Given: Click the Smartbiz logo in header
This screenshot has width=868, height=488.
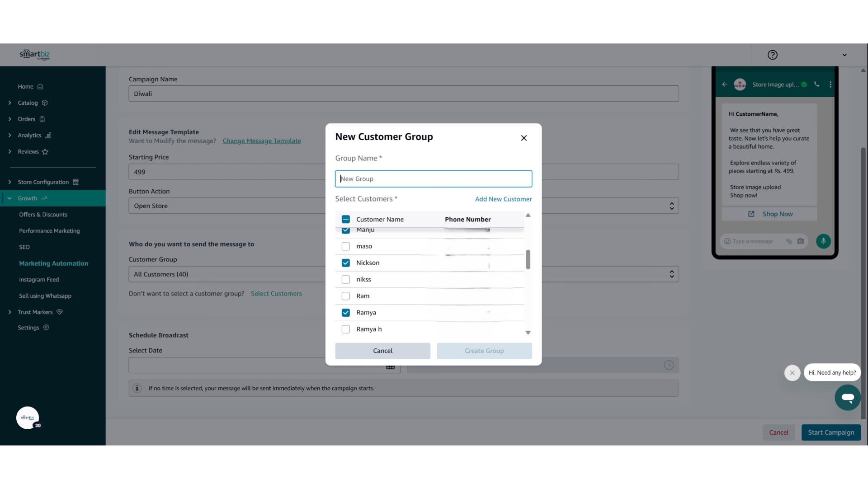Looking at the screenshot, I should pos(35,55).
